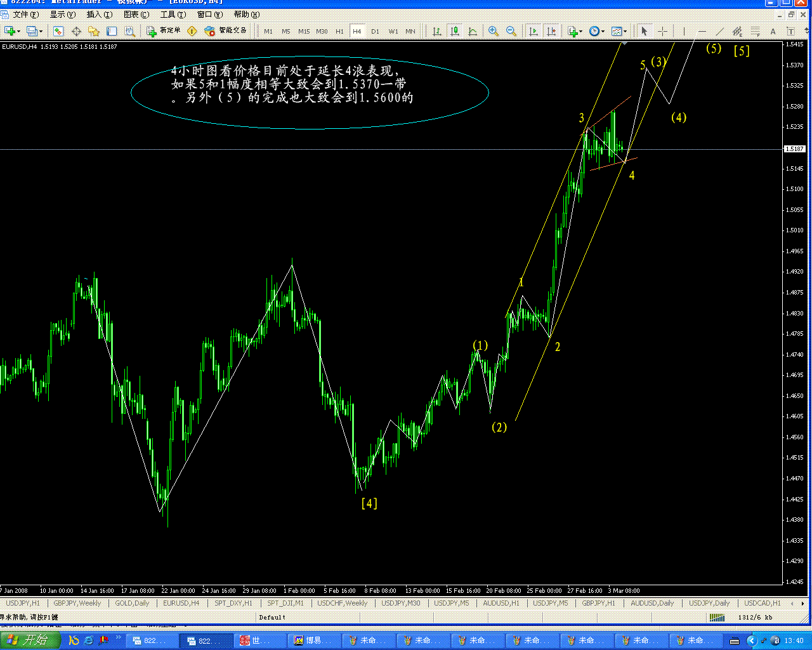Select the Fibonacci Retracement tool
This screenshot has height=650, width=812.
click(x=755, y=30)
